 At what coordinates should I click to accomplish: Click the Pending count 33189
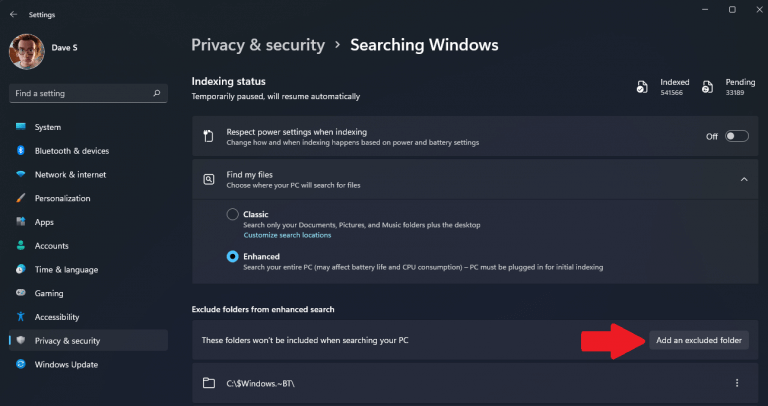click(735, 93)
